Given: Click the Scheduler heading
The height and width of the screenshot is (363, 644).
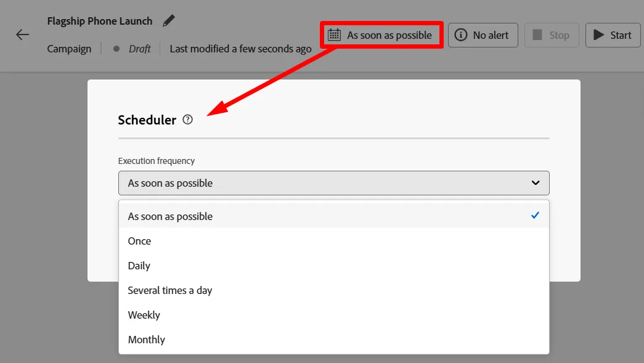Looking at the screenshot, I should coord(147,120).
